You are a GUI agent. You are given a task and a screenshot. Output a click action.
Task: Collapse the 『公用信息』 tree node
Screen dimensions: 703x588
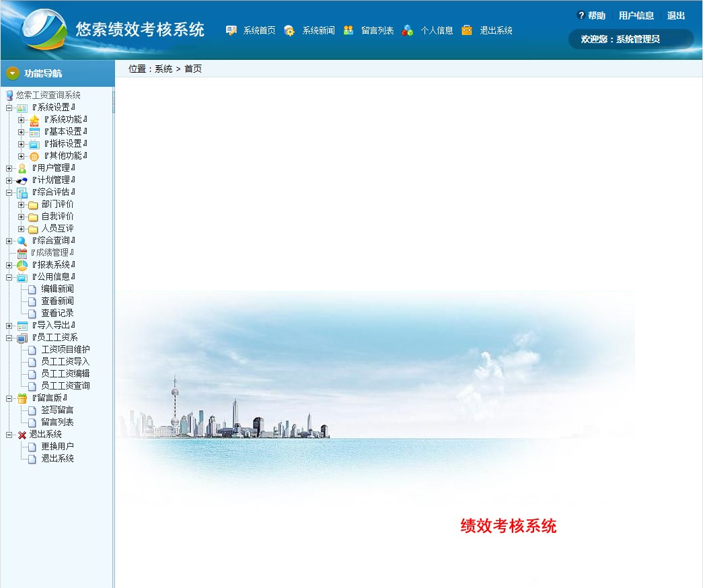click(x=9, y=277)
